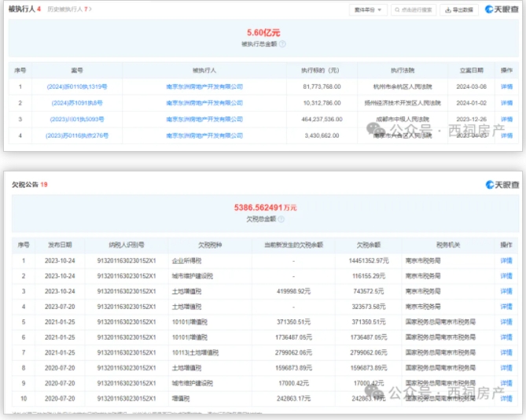Viewport: 526px width, 420px height.
Task: Click 增值税 in tax row 10
Action: click(181, 399)
